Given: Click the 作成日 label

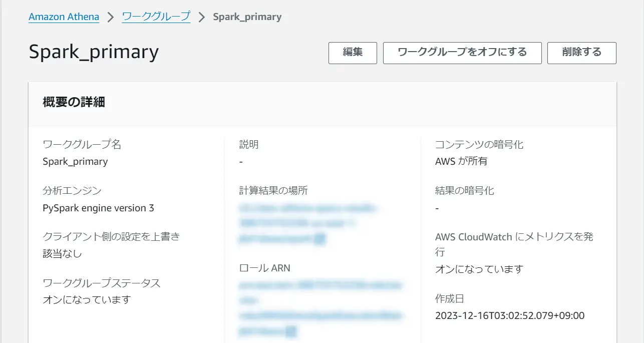Looking at the screenshot, I should [x=450, y=299].
